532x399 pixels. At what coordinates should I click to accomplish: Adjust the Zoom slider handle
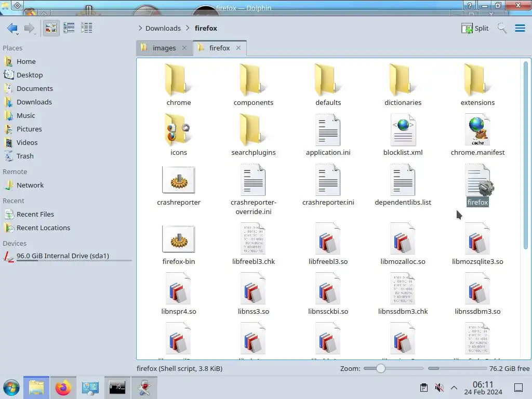point(381,368)
